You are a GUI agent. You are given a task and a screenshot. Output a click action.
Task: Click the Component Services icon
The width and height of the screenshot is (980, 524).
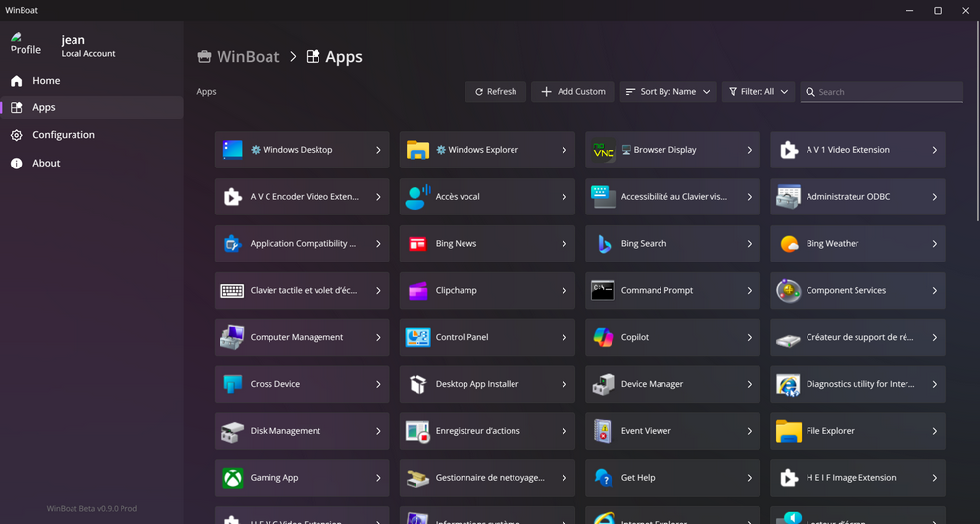(x=789, y=291)
